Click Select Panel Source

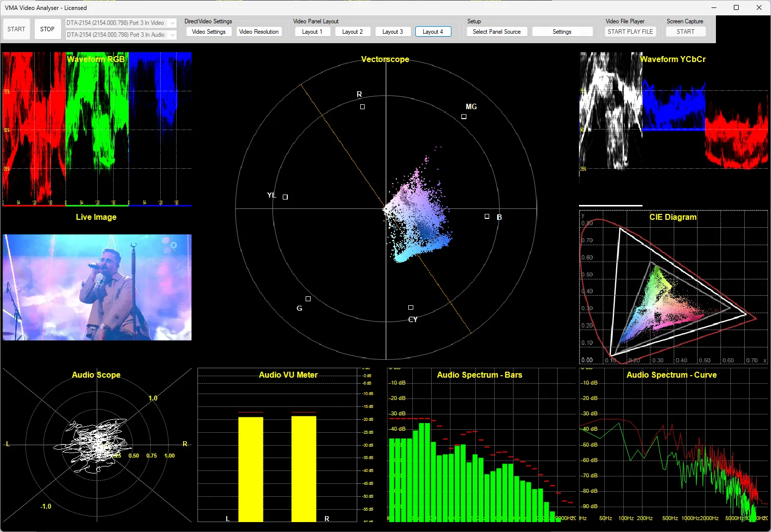[497, 32]
